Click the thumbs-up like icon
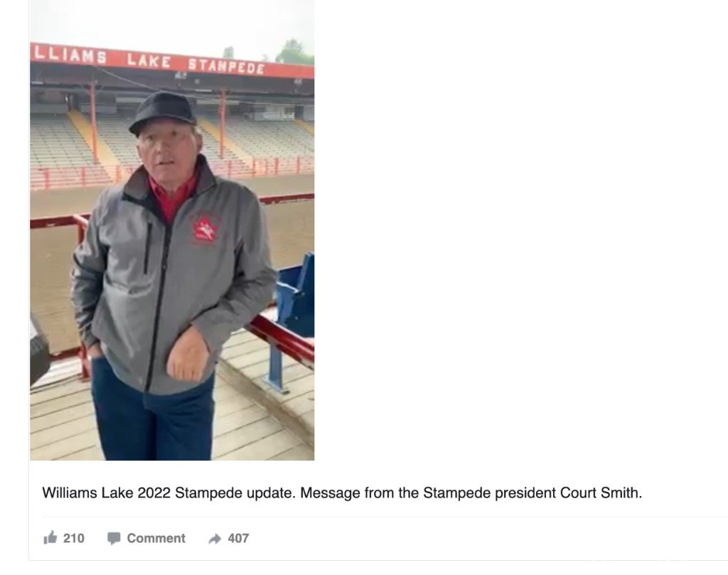The width and height of the screenshot is (728, 575). click(50, 537)
